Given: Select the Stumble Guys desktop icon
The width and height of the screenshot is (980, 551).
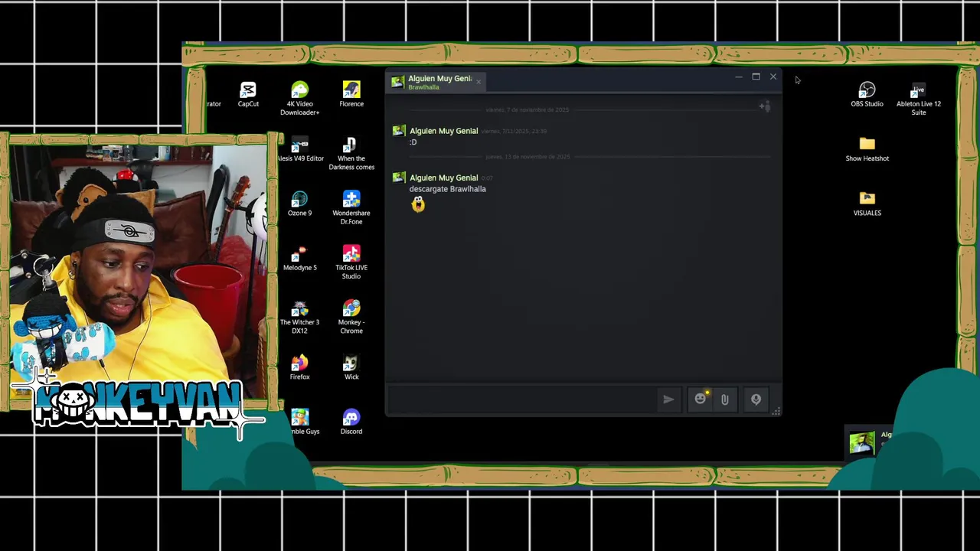Looking at the screenshot, I should 302,422.
